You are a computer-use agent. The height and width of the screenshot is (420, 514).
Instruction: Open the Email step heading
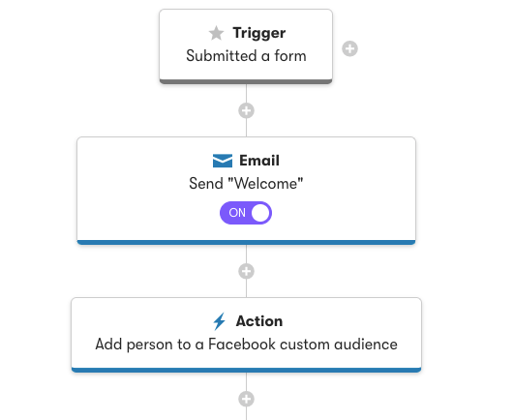[x=259, y=161]
